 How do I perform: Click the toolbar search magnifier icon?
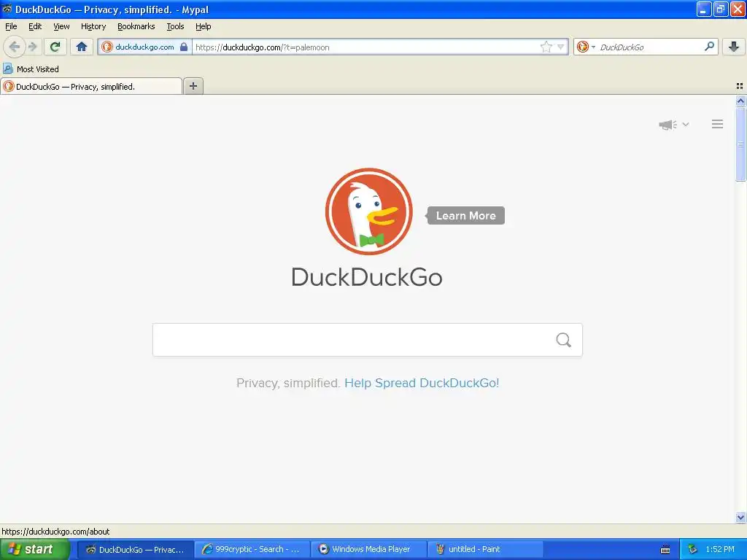(709, 47)
